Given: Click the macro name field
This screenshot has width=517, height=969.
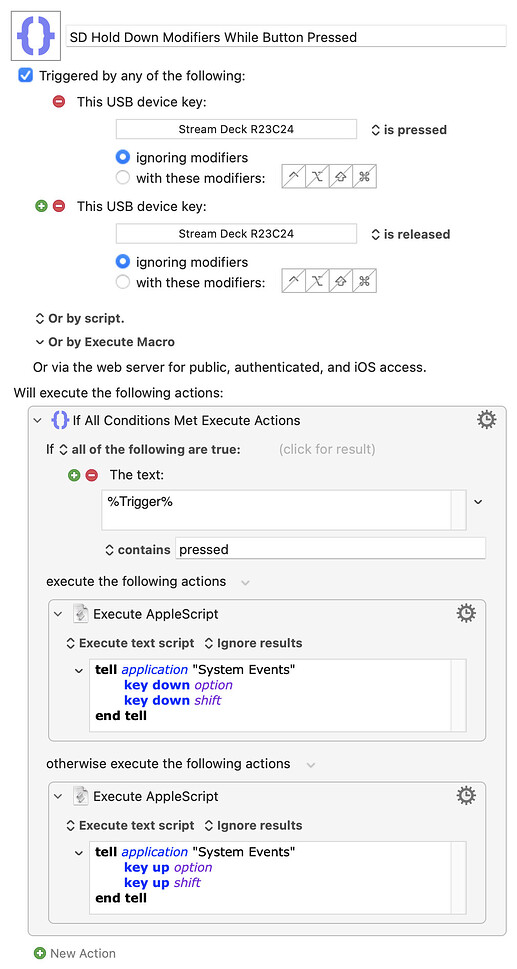Looking at the screenshot, I should point(286,37).
